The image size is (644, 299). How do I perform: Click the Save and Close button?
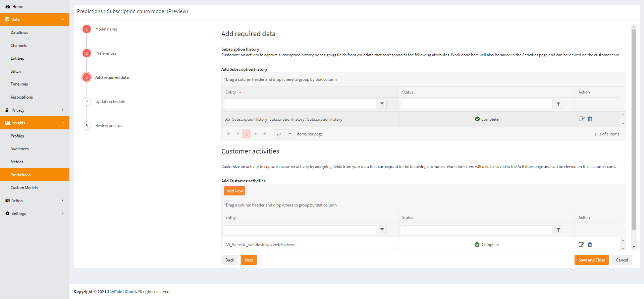pyautogui.click(x=592, y=260)
